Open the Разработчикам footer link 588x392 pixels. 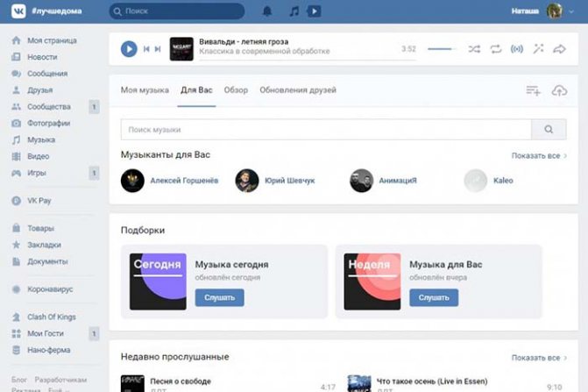(x=60, y=380)
